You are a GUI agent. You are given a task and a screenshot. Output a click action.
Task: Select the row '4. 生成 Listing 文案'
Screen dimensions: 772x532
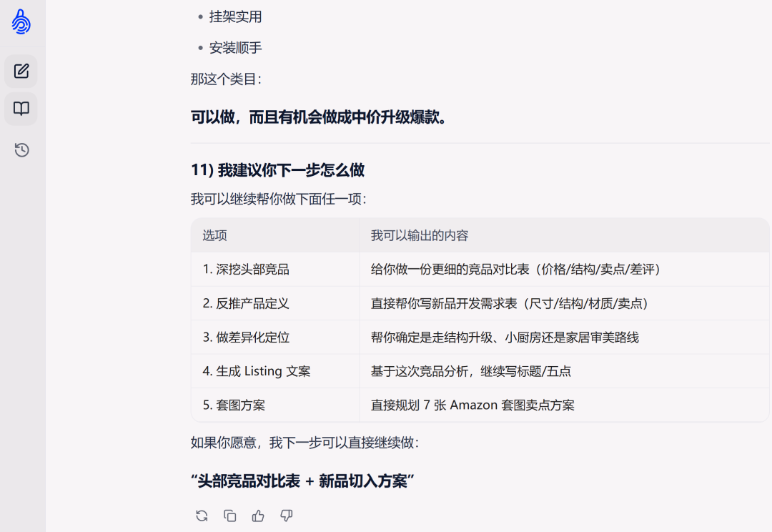pos(480,371)
